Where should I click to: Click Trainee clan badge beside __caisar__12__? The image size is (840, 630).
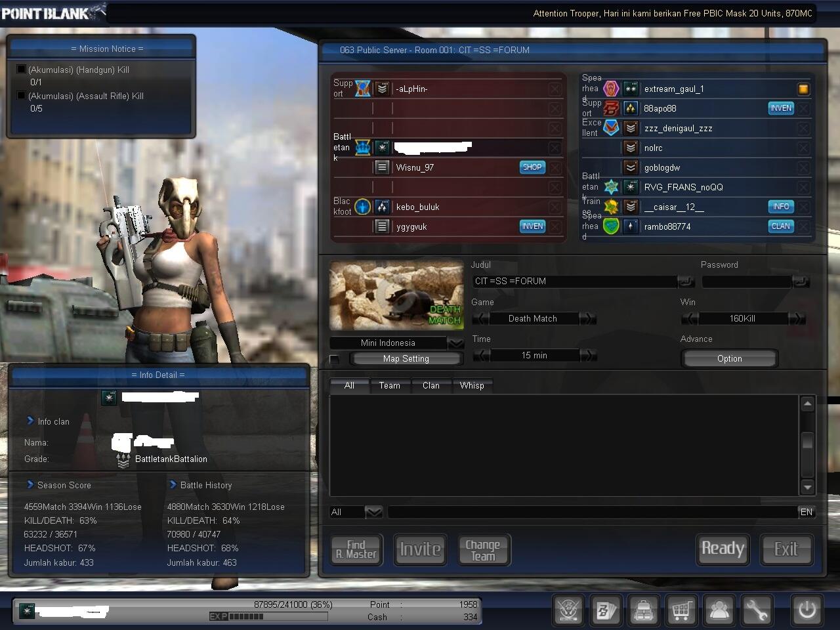pos(611,207)
